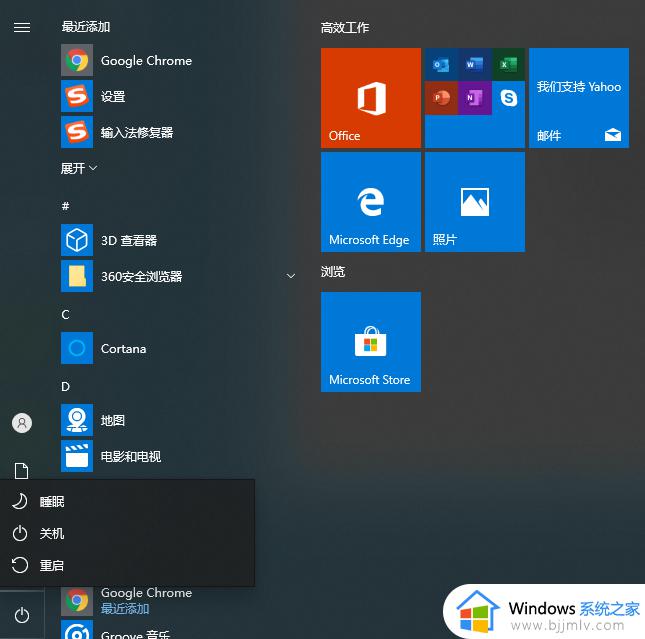Screen dimensions: 645x639
Task: Open the 邮件 mail tile
Action: [579, 98]
